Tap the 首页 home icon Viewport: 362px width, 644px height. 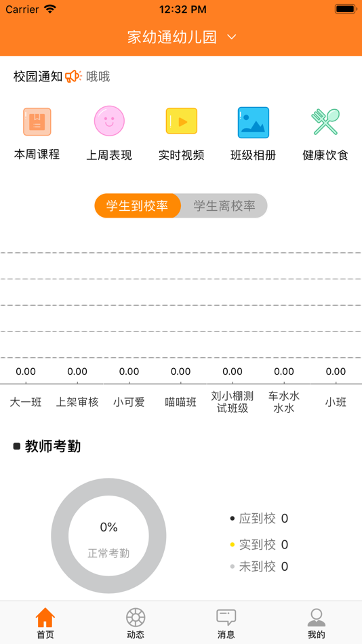pos(45,618)
